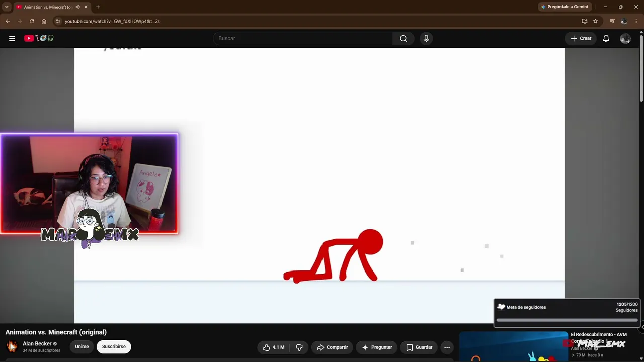Open more actions ellipsis menu

click(x=447, y=347)
